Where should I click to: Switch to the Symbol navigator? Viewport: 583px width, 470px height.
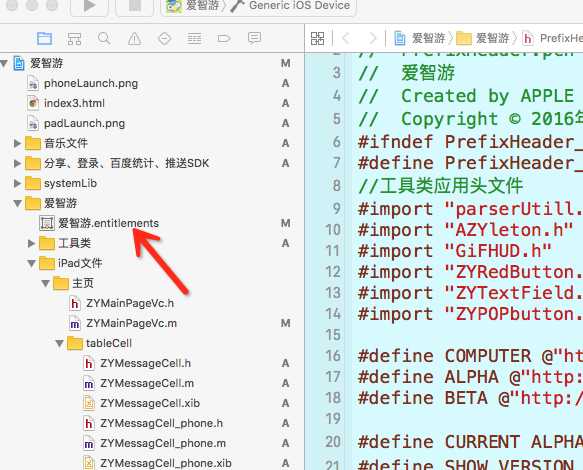[74, 38]
